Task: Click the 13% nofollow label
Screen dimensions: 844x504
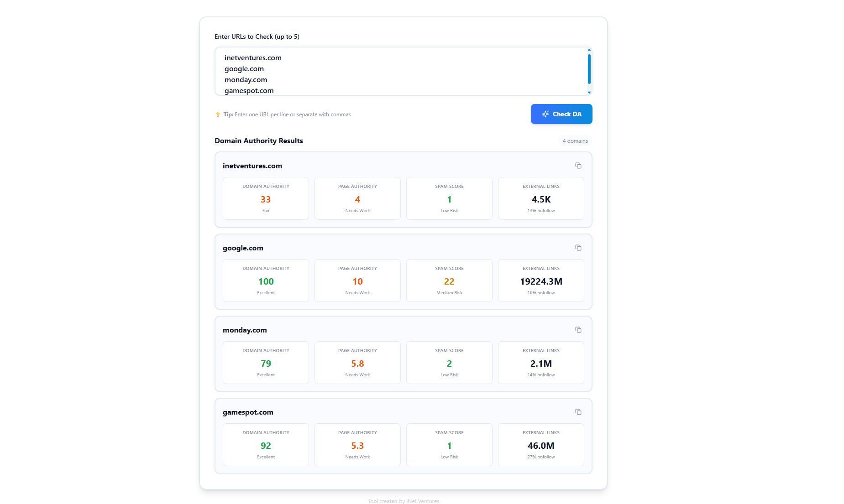Action: [541, 211]
